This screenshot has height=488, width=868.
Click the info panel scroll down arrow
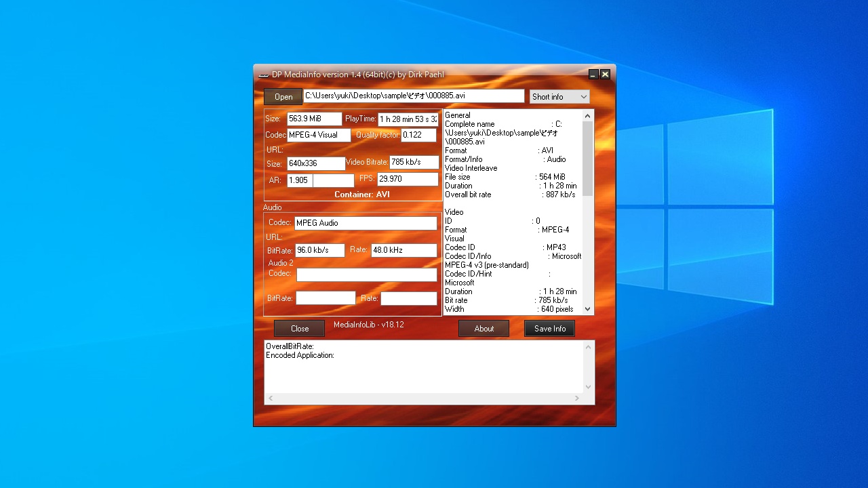click(x=587, y=309)
